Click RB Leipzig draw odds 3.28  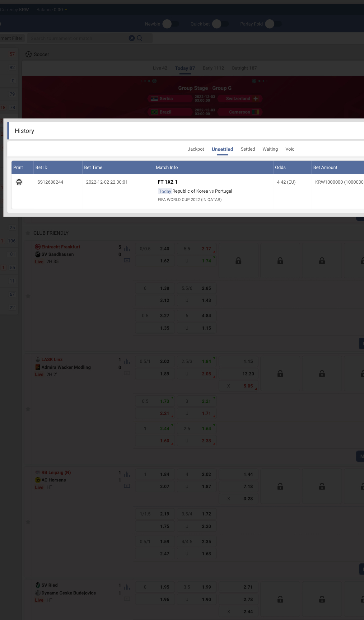tap(238, 499)
